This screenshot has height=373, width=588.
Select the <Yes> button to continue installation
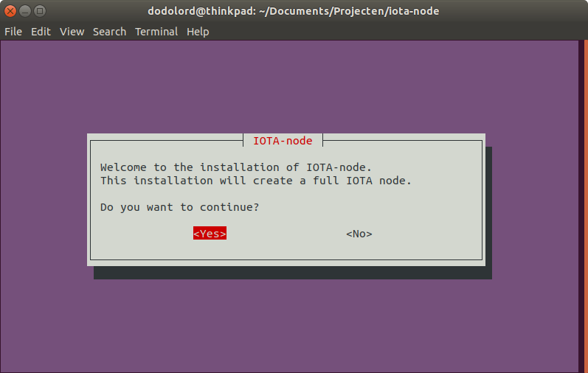click(x=210, y=233)
